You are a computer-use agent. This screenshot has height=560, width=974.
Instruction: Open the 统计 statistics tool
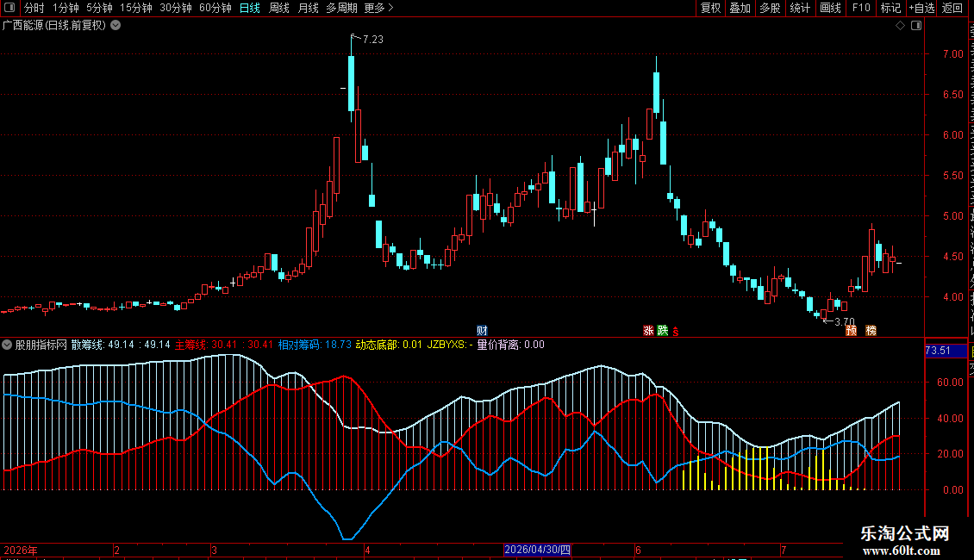click(x=799, y=8)
